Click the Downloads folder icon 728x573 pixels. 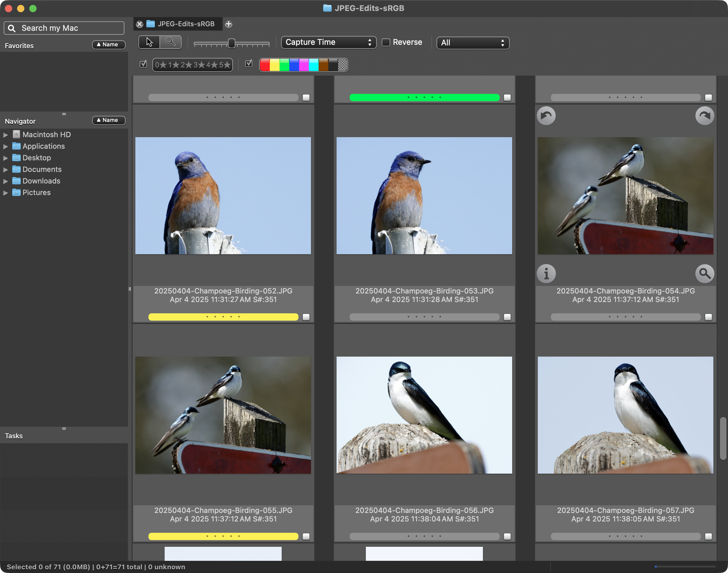16,181
